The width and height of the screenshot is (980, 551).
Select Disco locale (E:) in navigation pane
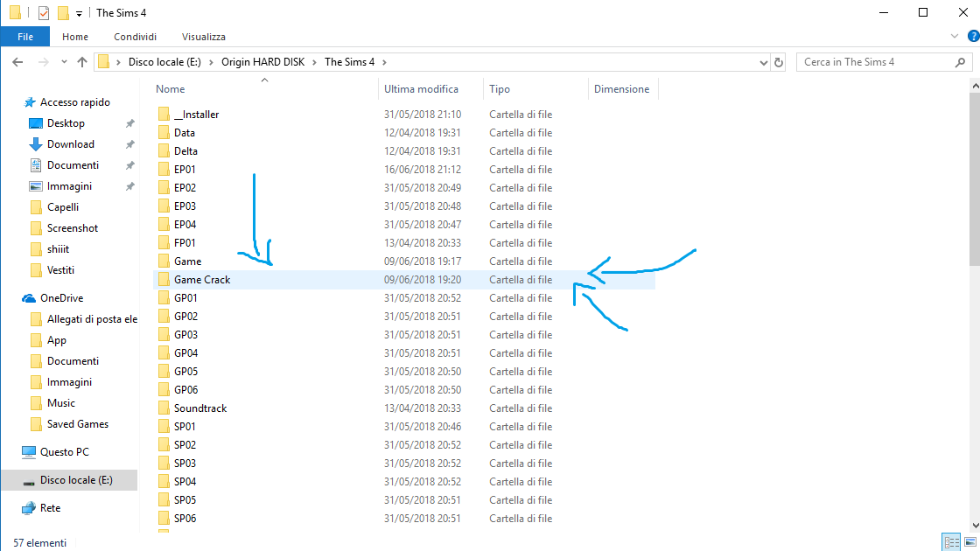click(x=76, y=480)
